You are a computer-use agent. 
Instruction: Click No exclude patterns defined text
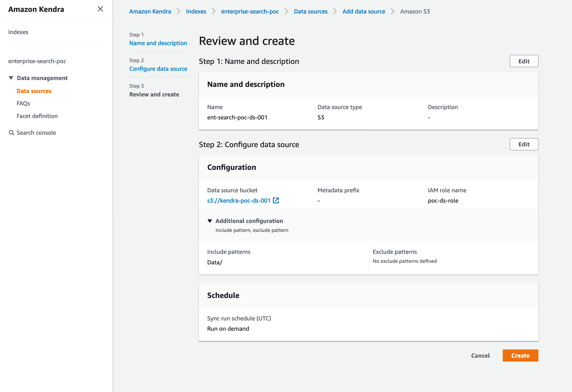click(x=405, y=261)
